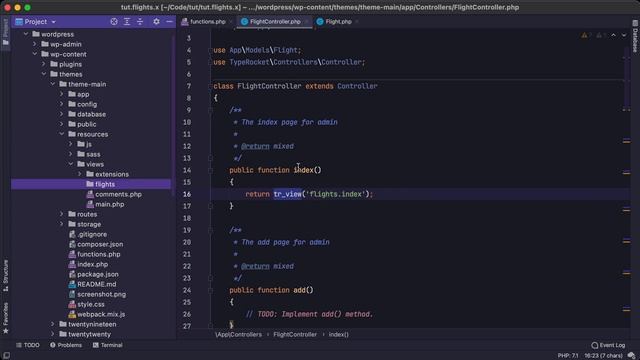Click the warnings indicator in editor corner
640x360 pixels.
(586, 36)
